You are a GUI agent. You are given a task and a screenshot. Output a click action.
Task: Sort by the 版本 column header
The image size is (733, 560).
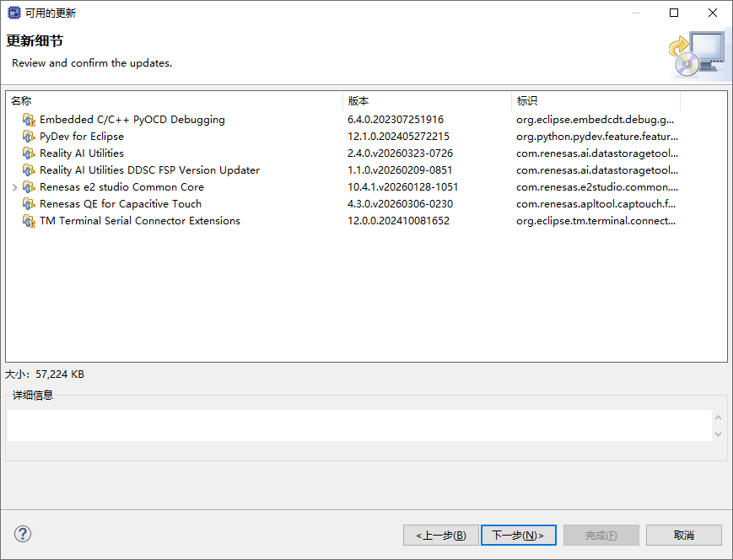tap(428, 101)
